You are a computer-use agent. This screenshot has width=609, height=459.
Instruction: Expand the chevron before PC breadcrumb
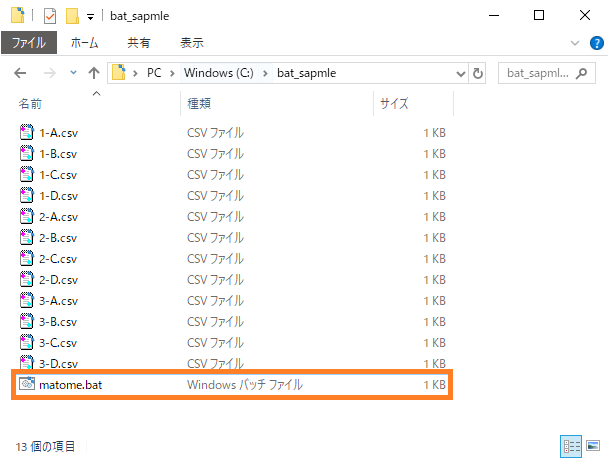pyautogui.click(x=135, y=73)
